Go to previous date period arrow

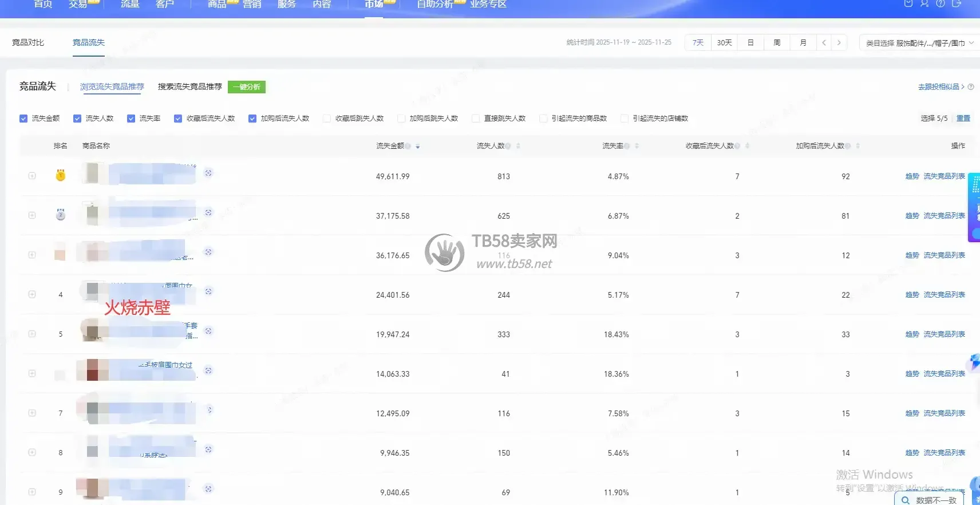(824, 42)
